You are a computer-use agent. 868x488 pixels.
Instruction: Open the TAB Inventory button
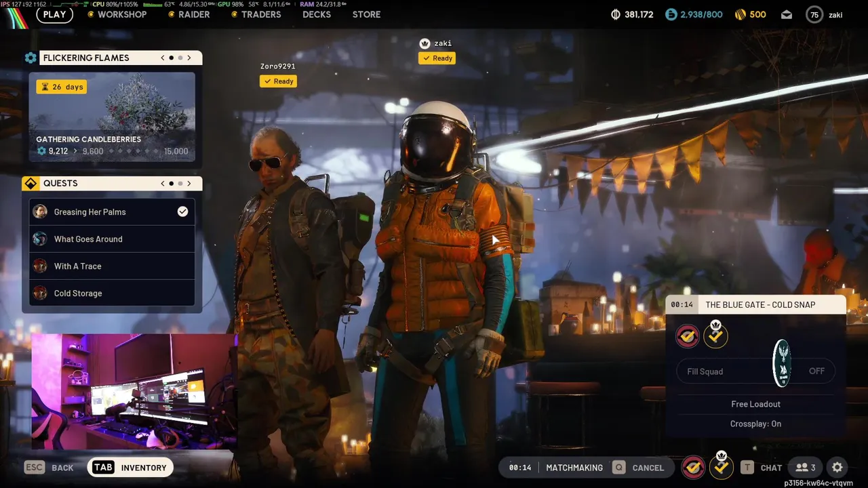[130, 467]
